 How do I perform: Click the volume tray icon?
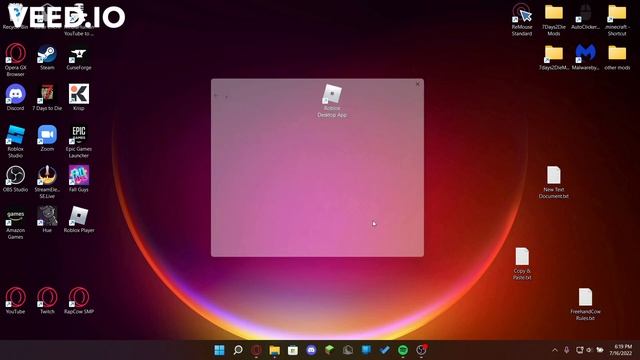coord(589,350)
